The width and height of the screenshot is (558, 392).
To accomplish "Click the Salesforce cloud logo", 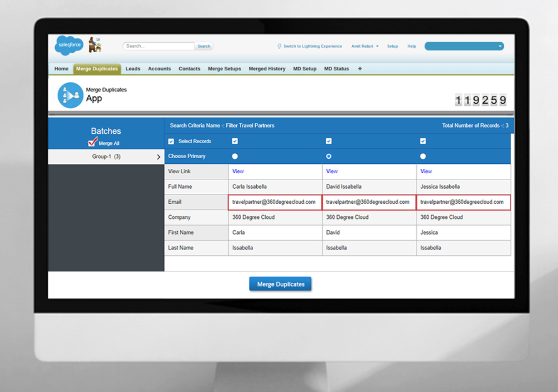I will (69, 45).
